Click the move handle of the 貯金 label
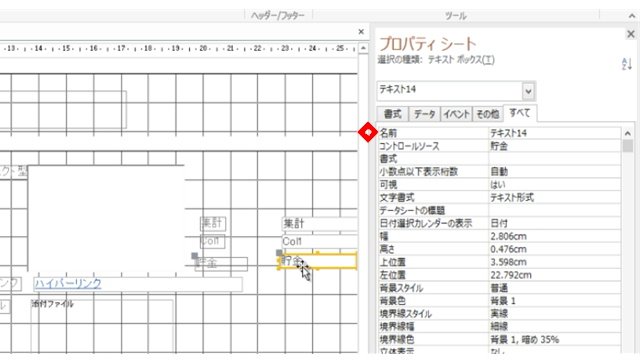This screenshot has height=360, width=640. coord(195,256)
